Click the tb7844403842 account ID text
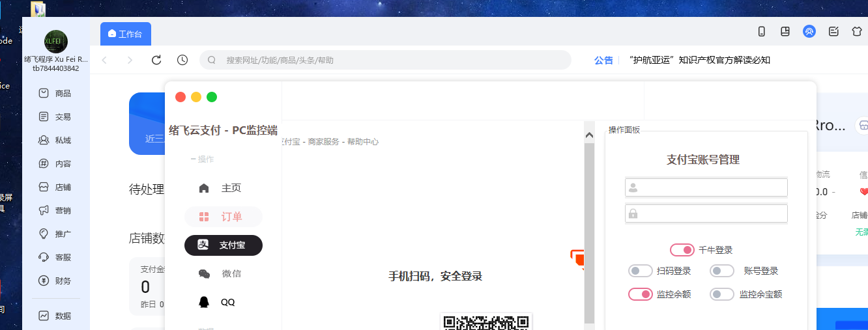 pos(55,68)
